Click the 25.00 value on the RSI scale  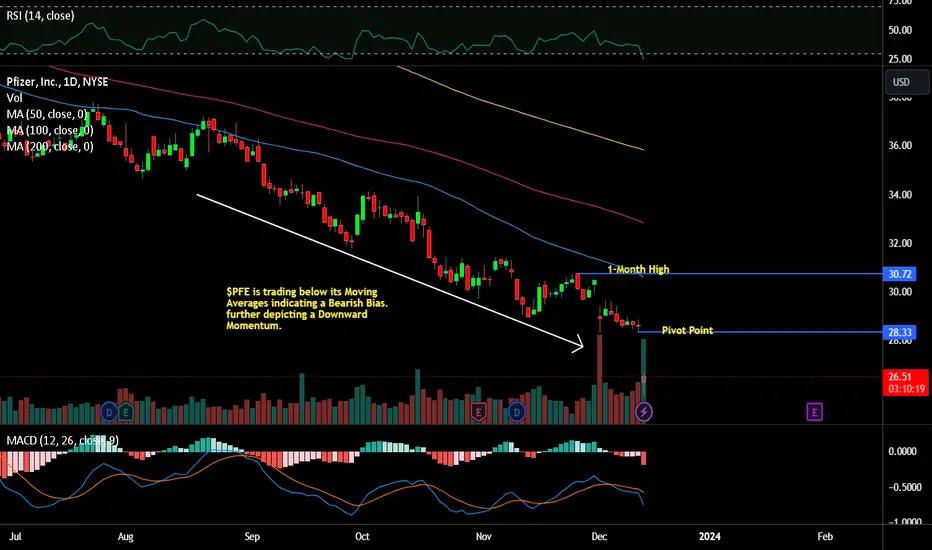tap(900, 58)
